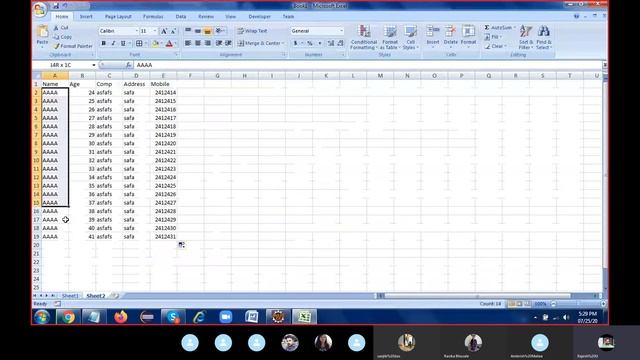Screen dimensions: 640x360
Task: Switch to Sheet1 worksheet tab
Action: pos(70,296)
